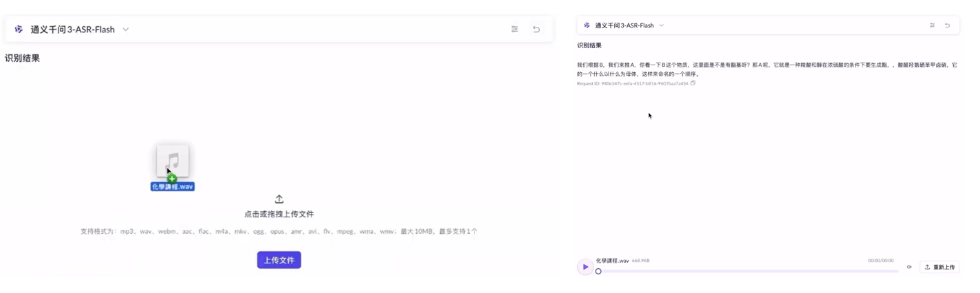The image size is (980, 293).
Task: Open the 通义千问3-ASR-Flash selector on left
Action: (x=72, y=30)
